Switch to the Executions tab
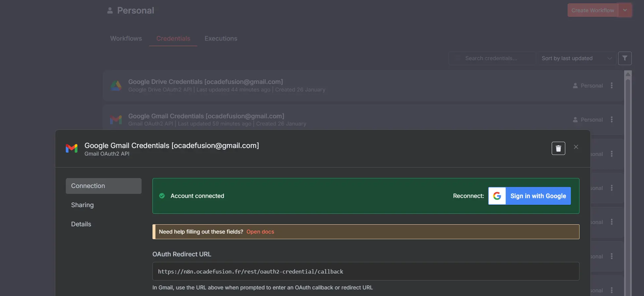Screen dimensions: 644x296 (x=221, y=38)
